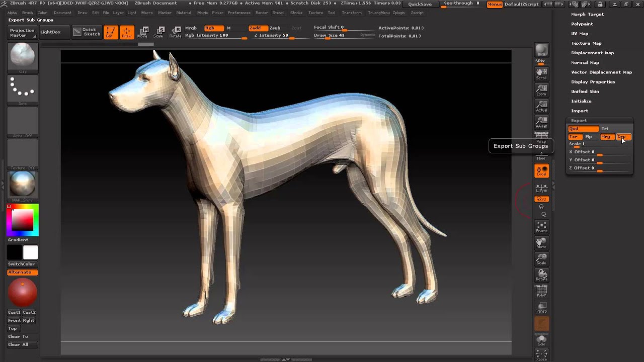This screenshot has width=644, height=362.
Task: Toggle the Qud export option
Action: 584,129
